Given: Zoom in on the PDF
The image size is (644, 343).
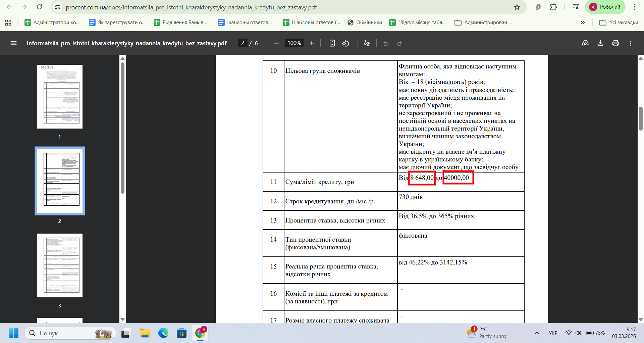Looking at the screenshot, I should click(x=312, y=43).
